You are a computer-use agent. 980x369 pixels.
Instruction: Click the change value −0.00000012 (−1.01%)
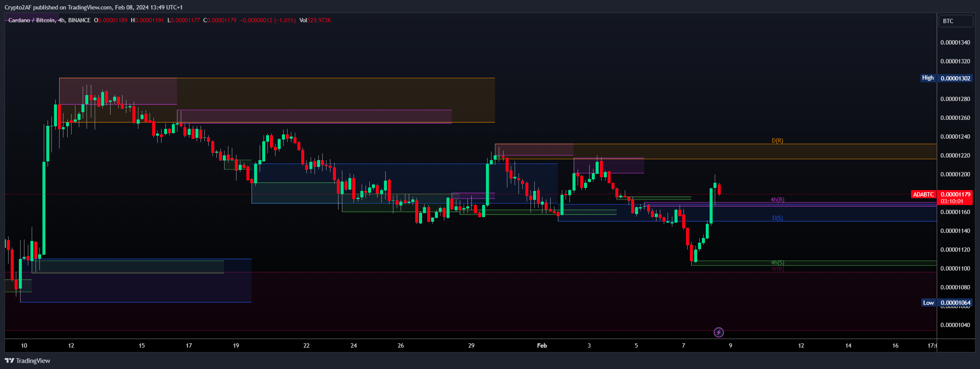click(268, 20)
